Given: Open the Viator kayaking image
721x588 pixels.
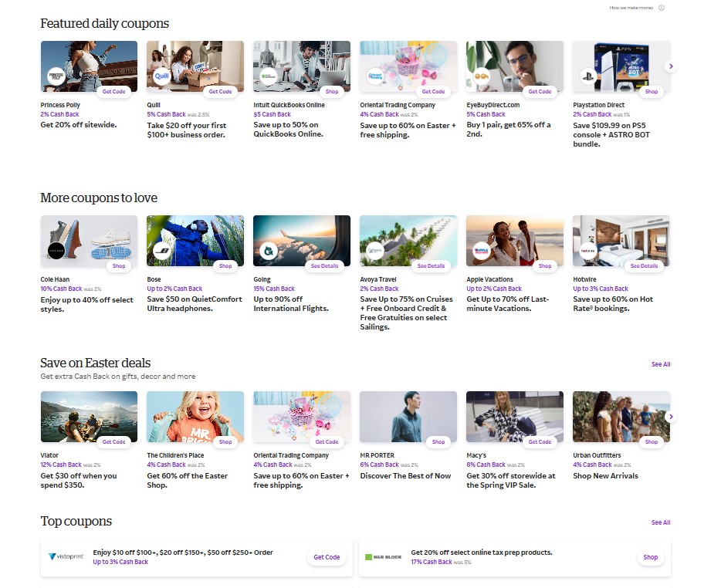Looking at the screenshot, I should pyautogui.click(x=89, y=417).
